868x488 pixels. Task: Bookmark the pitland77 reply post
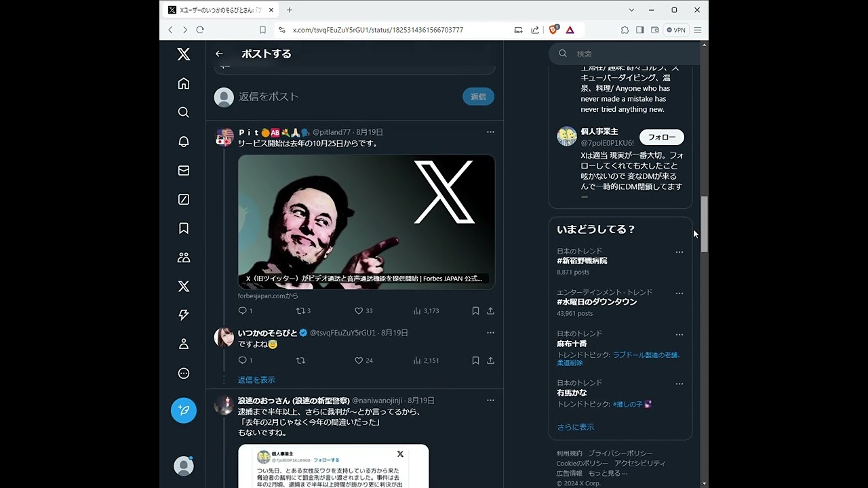pos(475,311)
